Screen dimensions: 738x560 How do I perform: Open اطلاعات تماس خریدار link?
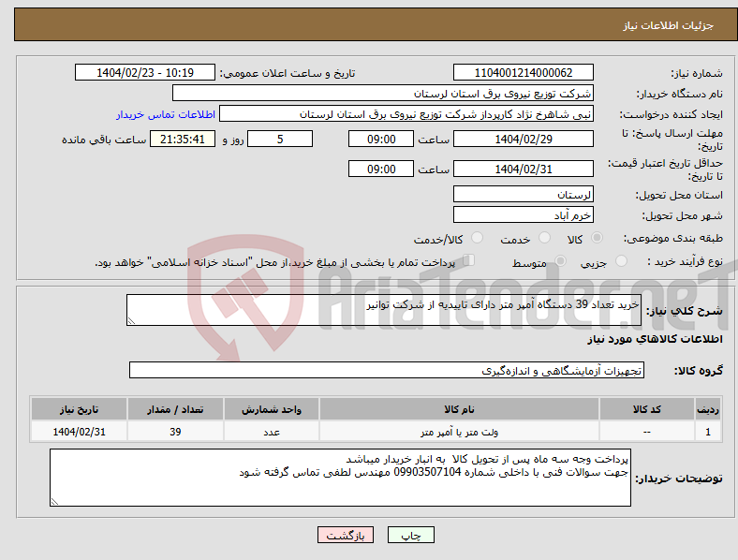tap(166, 114)
